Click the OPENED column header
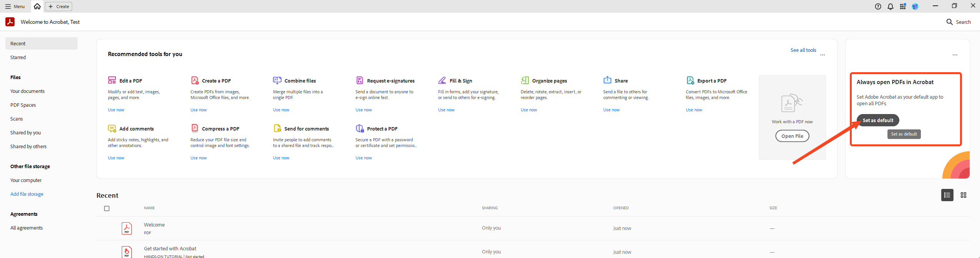980x258 pixels. [621, 208]
